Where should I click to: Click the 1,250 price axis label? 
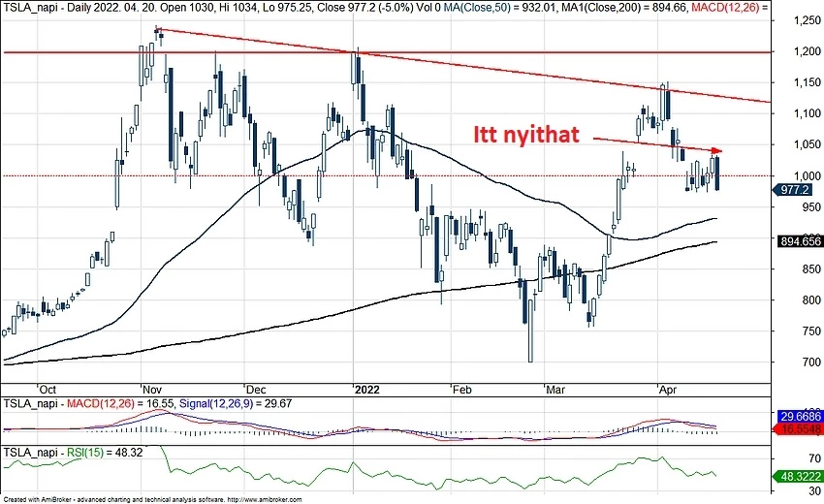pos(807,20)
